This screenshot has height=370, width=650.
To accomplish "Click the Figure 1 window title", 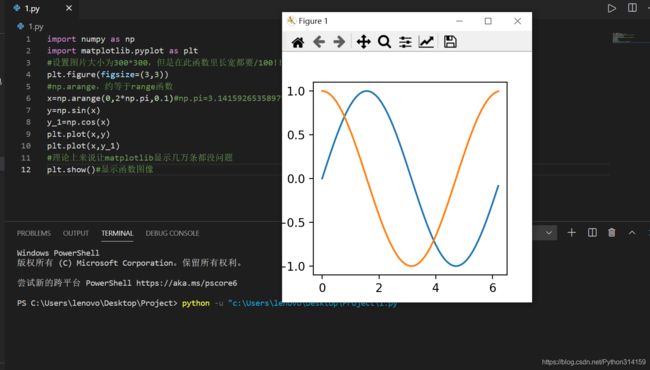I will pyautogui.click(x=313, y=21).
